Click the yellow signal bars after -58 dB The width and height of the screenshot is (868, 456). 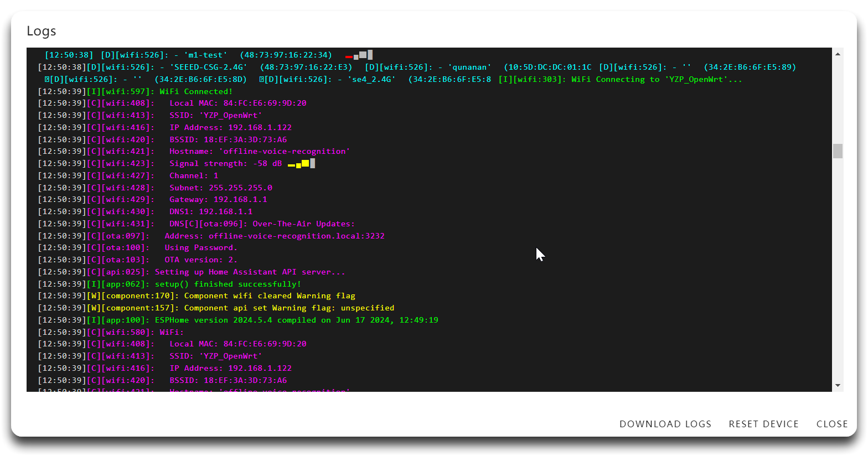click(x=301, y=163)
